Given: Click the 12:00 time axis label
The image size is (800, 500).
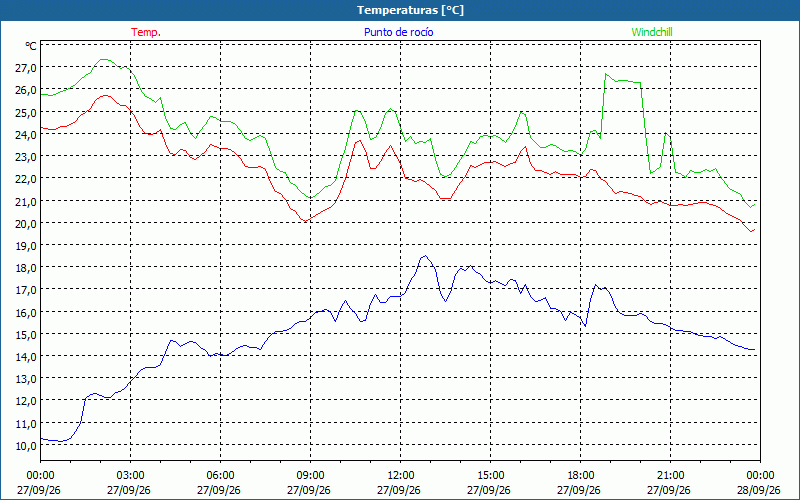Looking at the screenshot, I should coord(401,476).
